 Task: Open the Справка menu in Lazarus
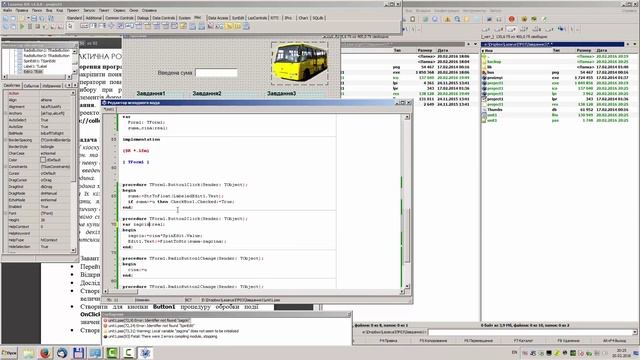149,10
